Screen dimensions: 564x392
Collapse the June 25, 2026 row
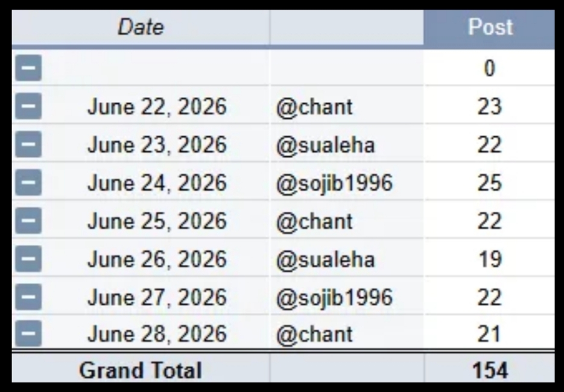28,221
